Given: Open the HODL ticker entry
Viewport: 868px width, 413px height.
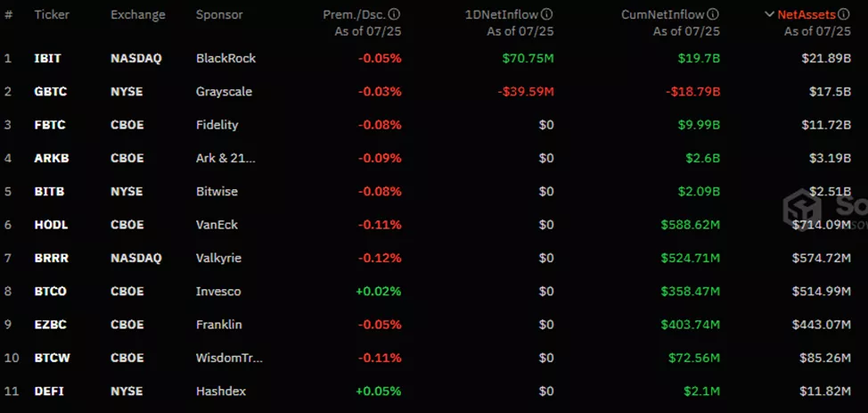Looking at the screenshot, I should tap(50, 225).
